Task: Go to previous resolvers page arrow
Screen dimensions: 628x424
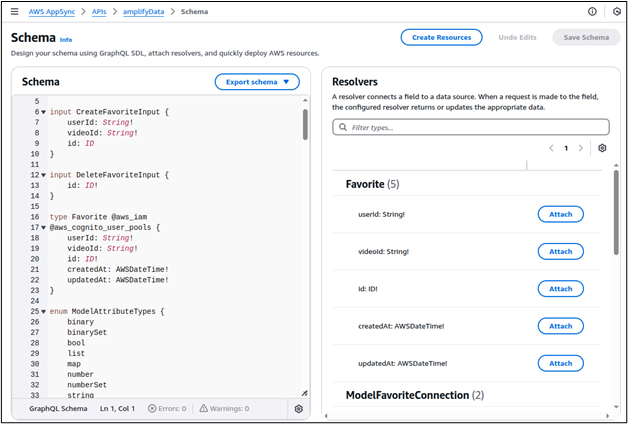Action: tap(552, 148)
